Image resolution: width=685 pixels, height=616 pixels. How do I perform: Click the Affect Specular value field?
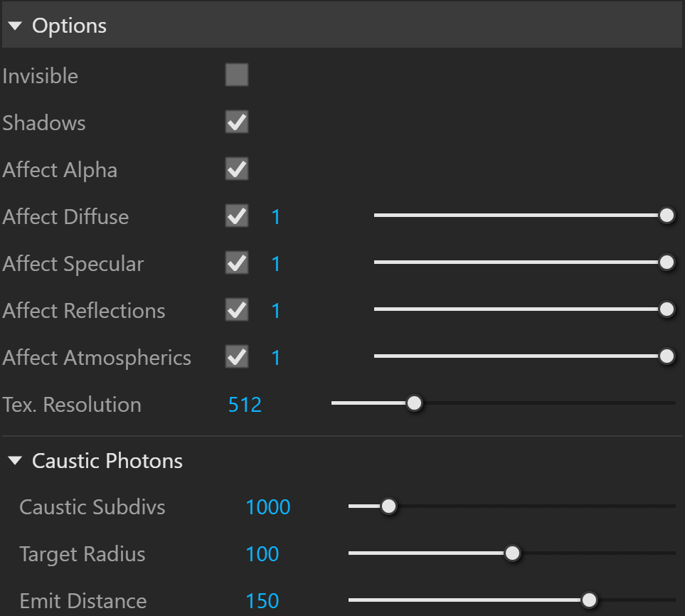[x=276, y=264]
